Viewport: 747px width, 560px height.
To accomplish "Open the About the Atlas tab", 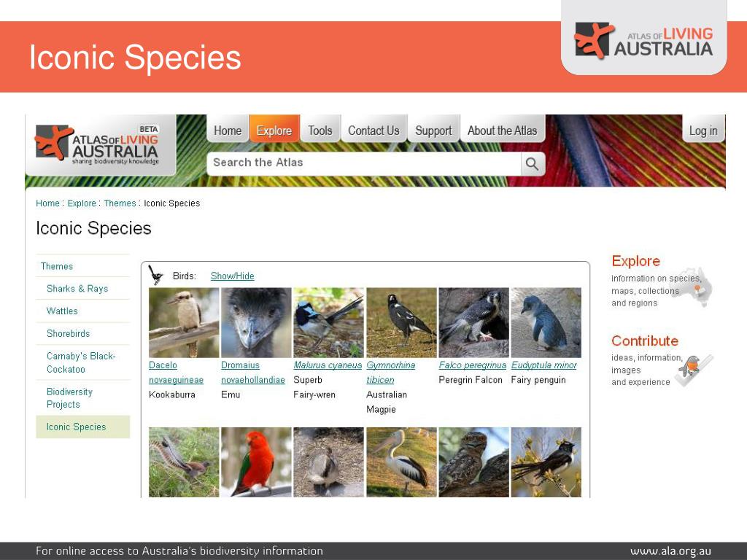I will click(x=502, y=130).
